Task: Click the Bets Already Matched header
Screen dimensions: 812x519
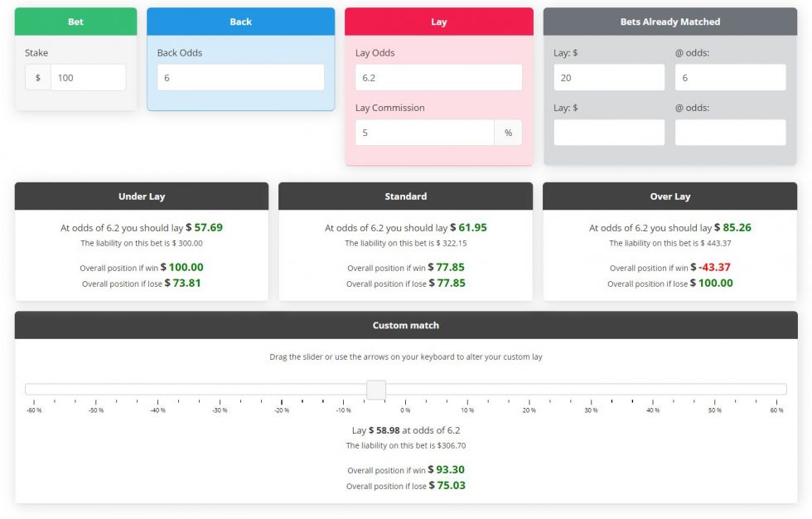Action: point(669,22)
